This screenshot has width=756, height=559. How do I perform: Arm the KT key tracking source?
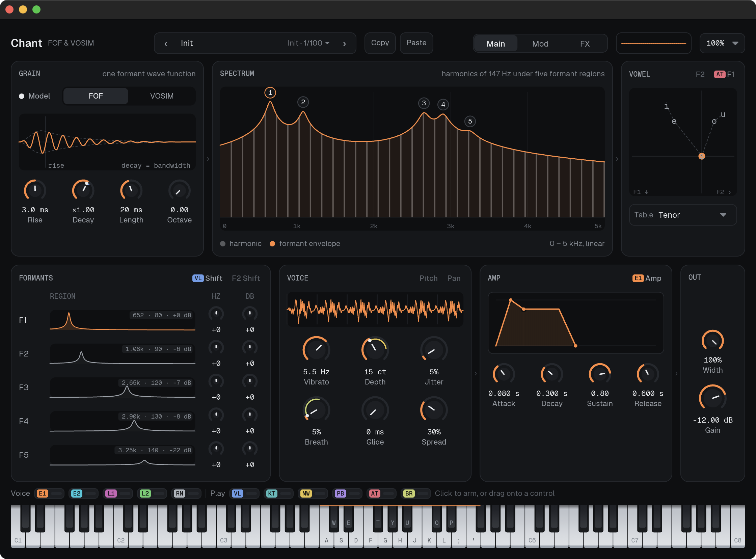(x=278, y=494)
